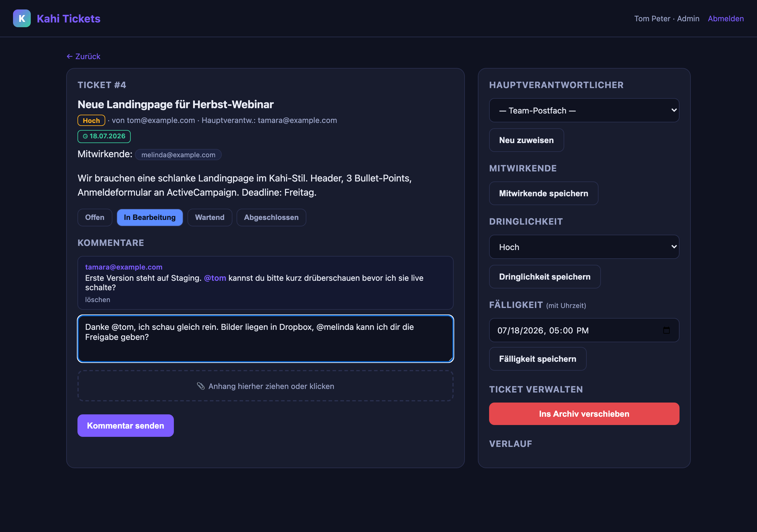Move ticket with Ins Archiv verschieben
The image size is (757, 532).
pos(584,414)
